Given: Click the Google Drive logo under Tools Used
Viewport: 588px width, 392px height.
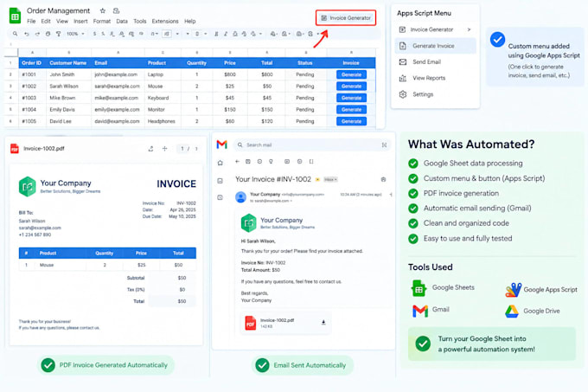Looking at the screenshot, I should click(512, 312).
